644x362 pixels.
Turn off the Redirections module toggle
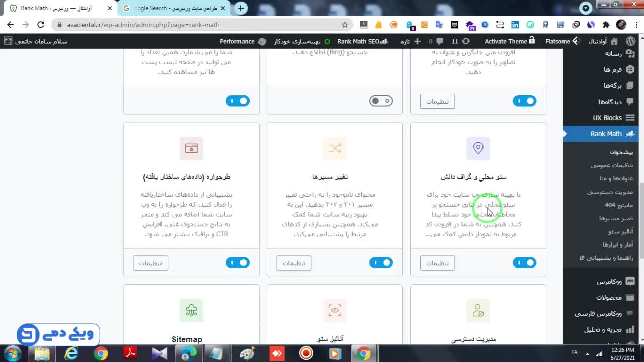pyautogui.click(x=381, y=262)
